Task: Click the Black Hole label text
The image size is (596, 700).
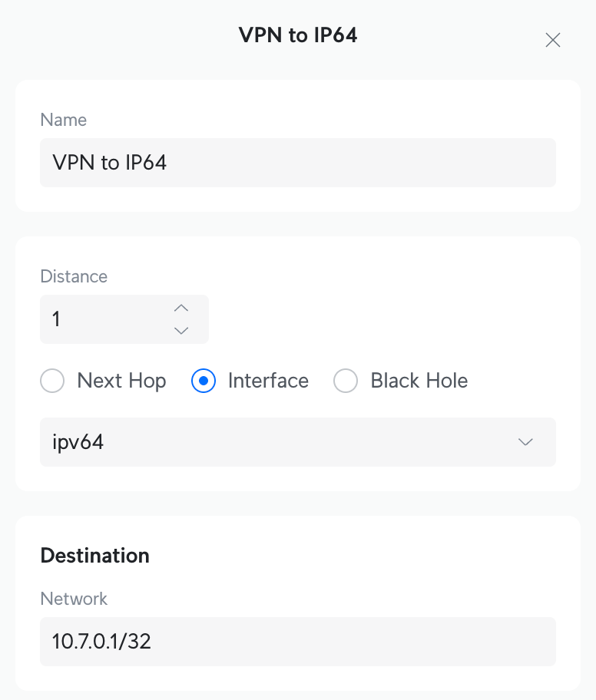Action: tap(419, 381)
